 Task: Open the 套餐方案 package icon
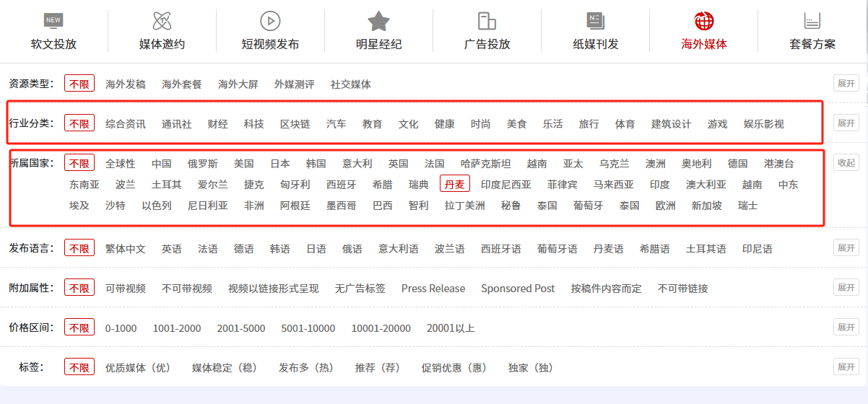tap(812, 20)
